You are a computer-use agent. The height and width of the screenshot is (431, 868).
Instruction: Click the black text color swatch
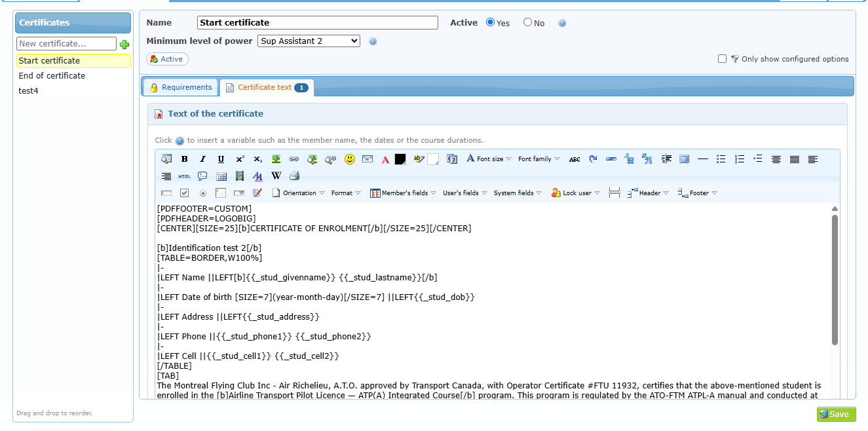tap(400, 159)
